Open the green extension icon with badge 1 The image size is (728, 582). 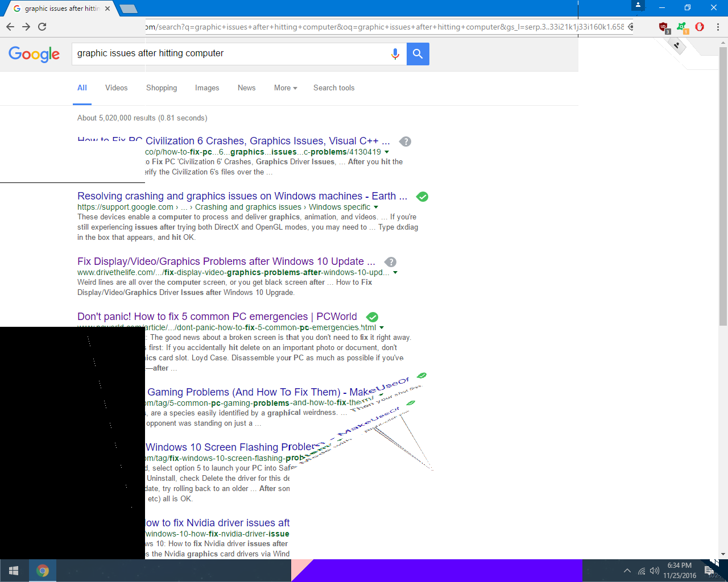click(x=682, y=27)
